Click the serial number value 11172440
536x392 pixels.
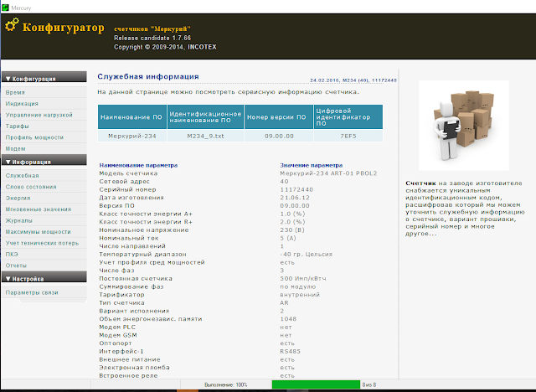296,189
